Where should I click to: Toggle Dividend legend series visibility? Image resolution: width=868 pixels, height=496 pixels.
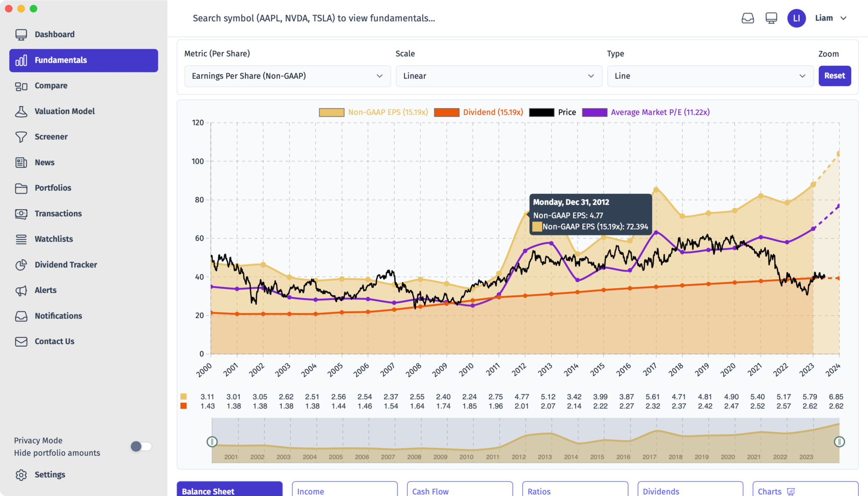pos(479,112)
